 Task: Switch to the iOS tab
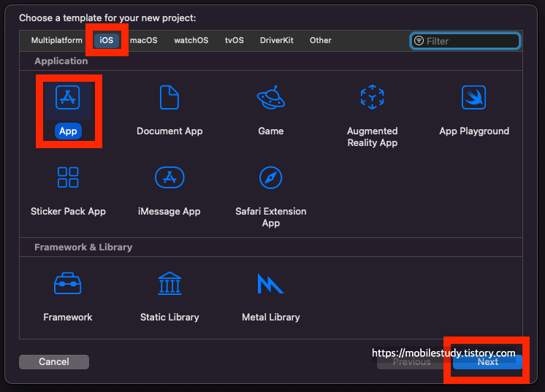pos(107,40)
